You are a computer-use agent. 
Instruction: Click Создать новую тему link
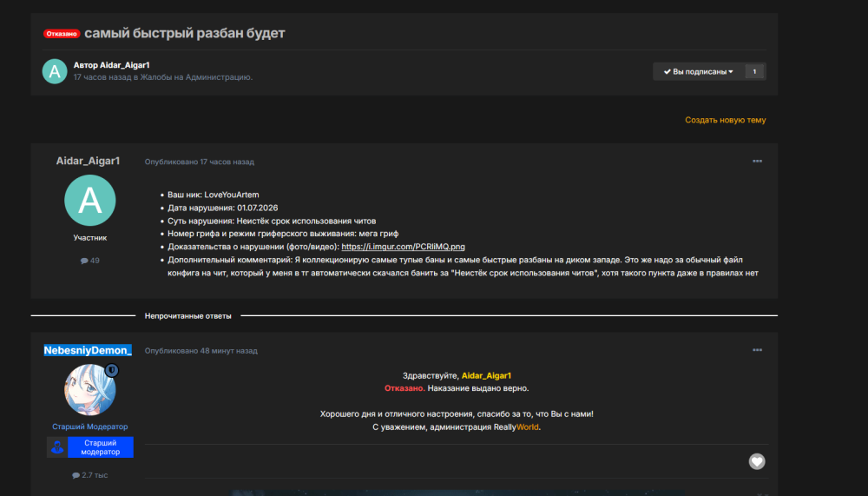725,120
